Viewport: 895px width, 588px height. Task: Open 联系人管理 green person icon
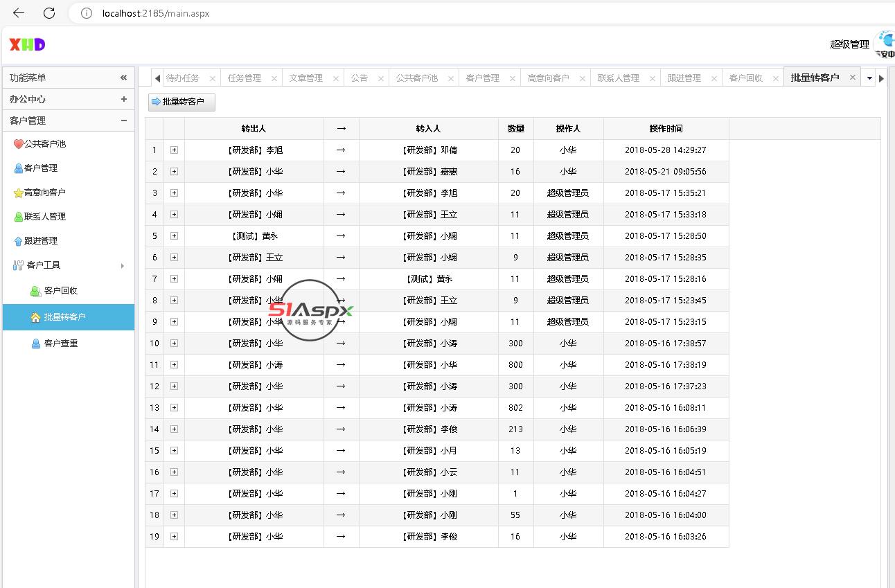(19, 217)
